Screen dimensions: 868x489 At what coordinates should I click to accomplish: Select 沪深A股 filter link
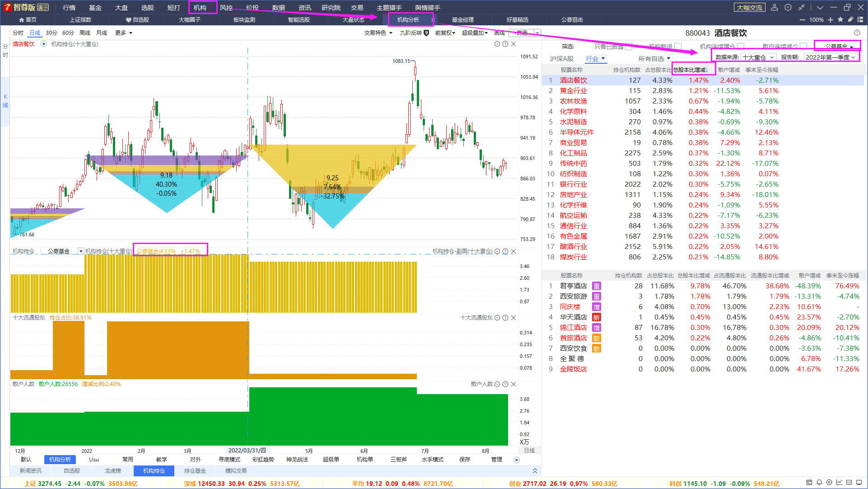561,59
